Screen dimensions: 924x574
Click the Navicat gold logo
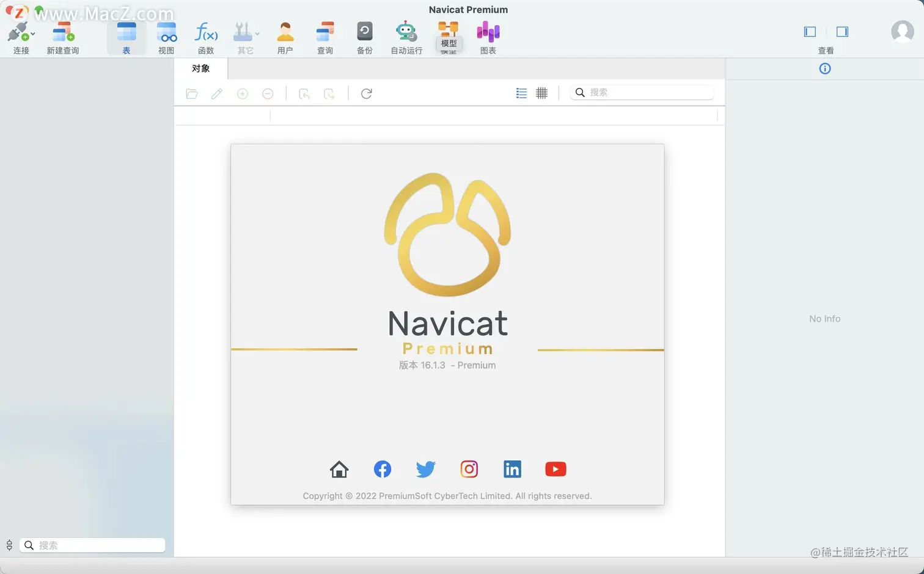click(447, 234)
